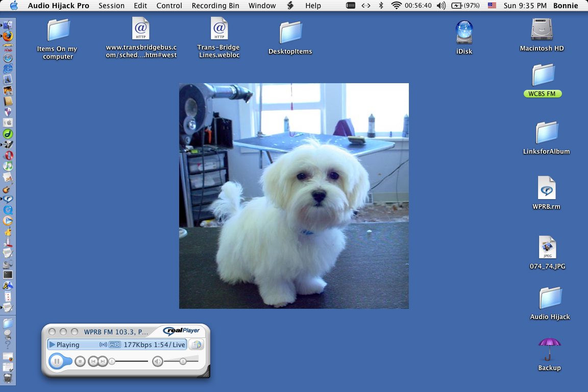The image size is (588, 392).
Task: Select the purple umbrella Backup icon
Action: pyautogui.click(x=549, y=350)
